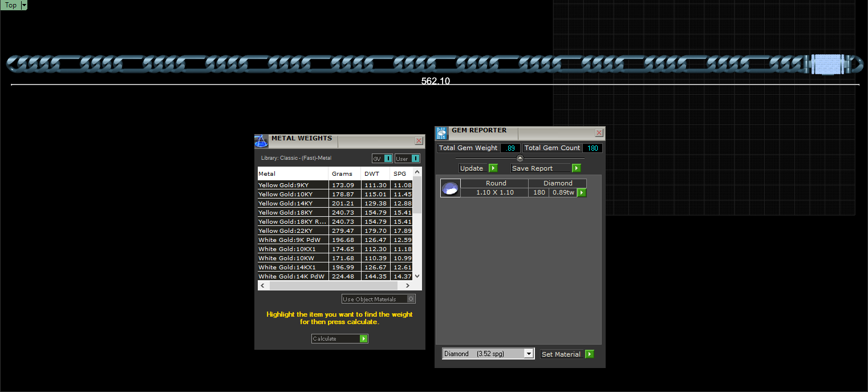The width and height of the screenshot is (868, 392).
Task: Toggle the User library switch
Action: [x=407, y=159]
